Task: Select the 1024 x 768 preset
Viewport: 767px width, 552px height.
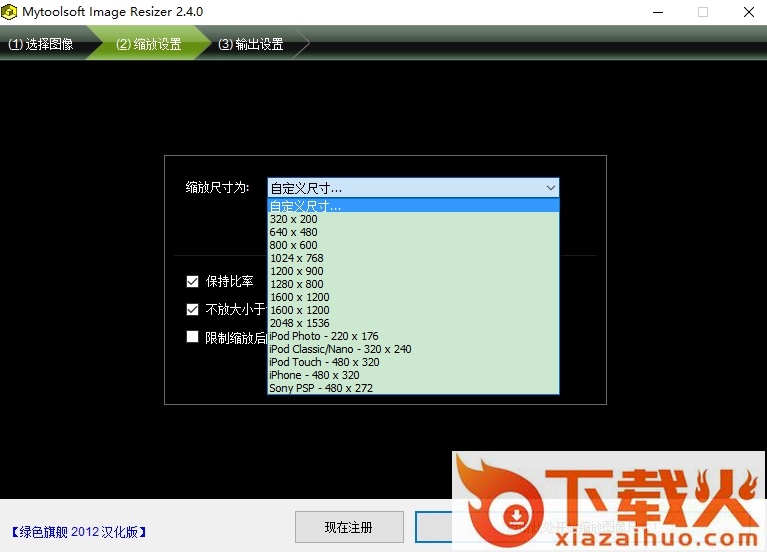Action: point(413,258)
